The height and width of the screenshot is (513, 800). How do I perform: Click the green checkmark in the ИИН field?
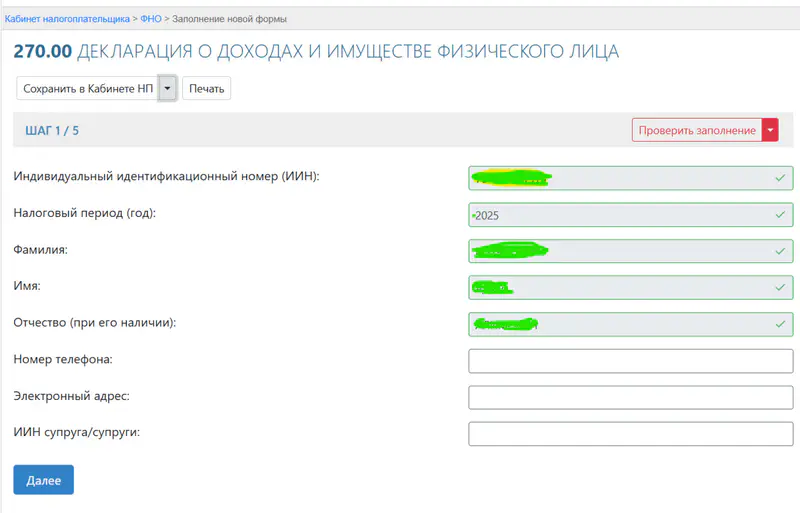779,178
